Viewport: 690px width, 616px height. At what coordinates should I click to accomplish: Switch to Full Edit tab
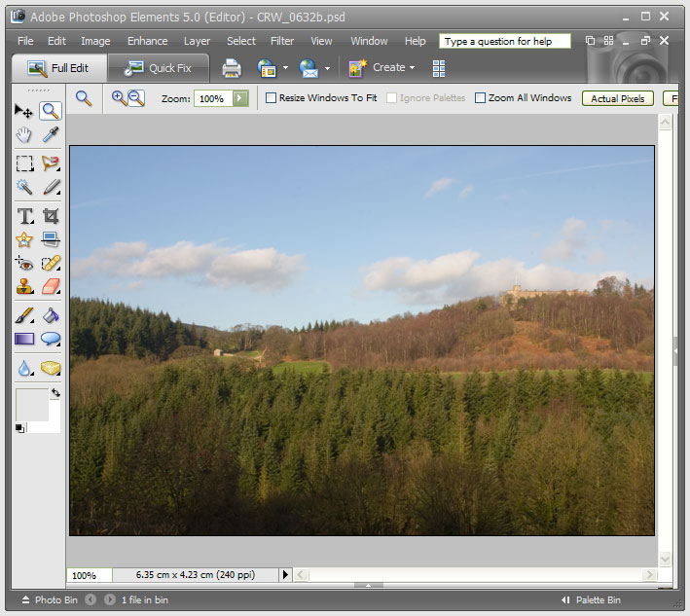[x=59, y=68]
